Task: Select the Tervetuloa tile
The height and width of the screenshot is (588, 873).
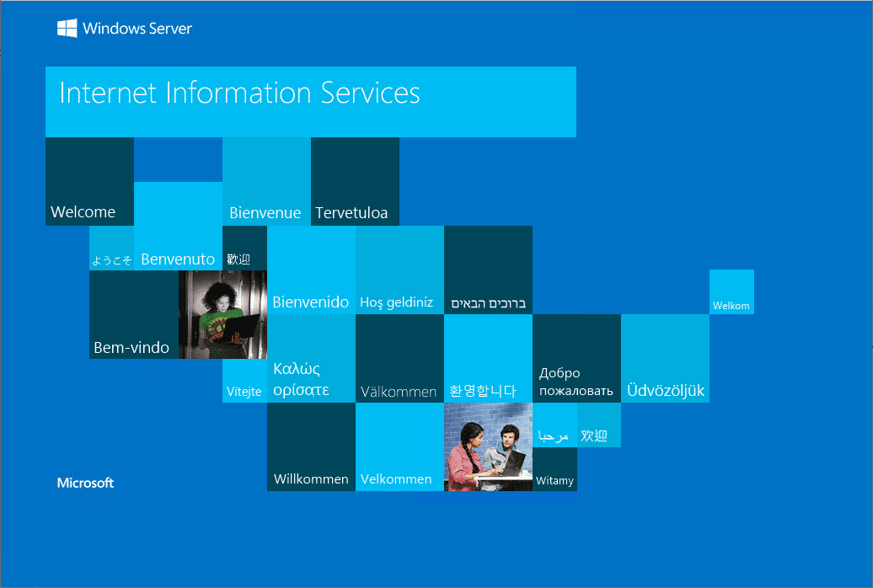Action: pyautogui.click(x=356, y=181)
